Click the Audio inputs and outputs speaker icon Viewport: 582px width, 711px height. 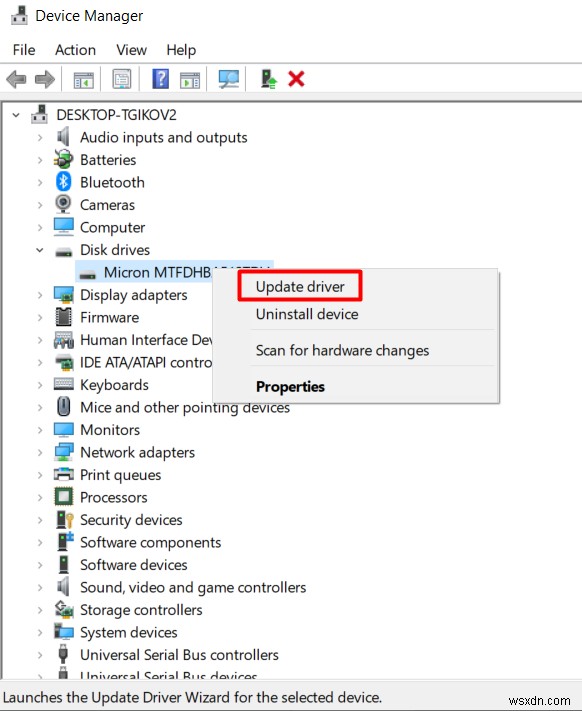[63, 137]
